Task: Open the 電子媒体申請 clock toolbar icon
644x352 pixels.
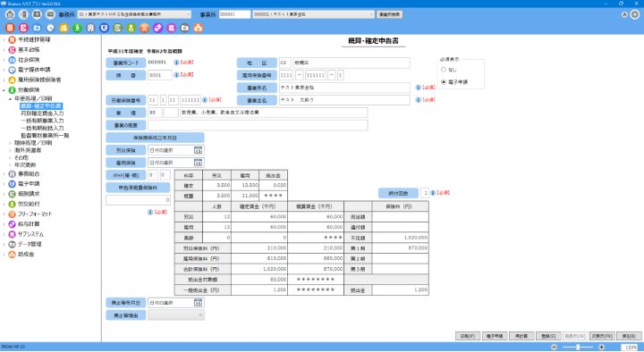Action: pyautogui.click(x=50, y=28)
